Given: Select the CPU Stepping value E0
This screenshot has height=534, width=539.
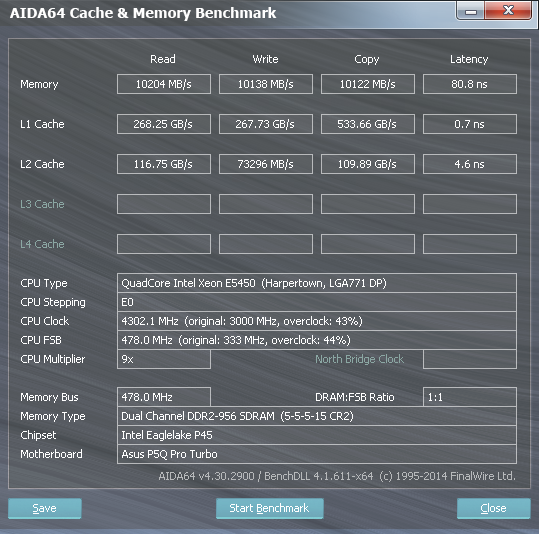Looking at the screenshot, I should click(x=317, y=302).
